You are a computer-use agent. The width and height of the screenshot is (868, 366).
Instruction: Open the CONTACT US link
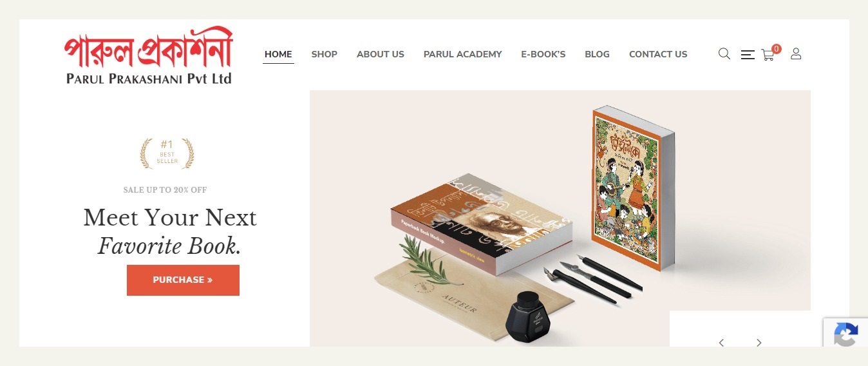point(658,54)
